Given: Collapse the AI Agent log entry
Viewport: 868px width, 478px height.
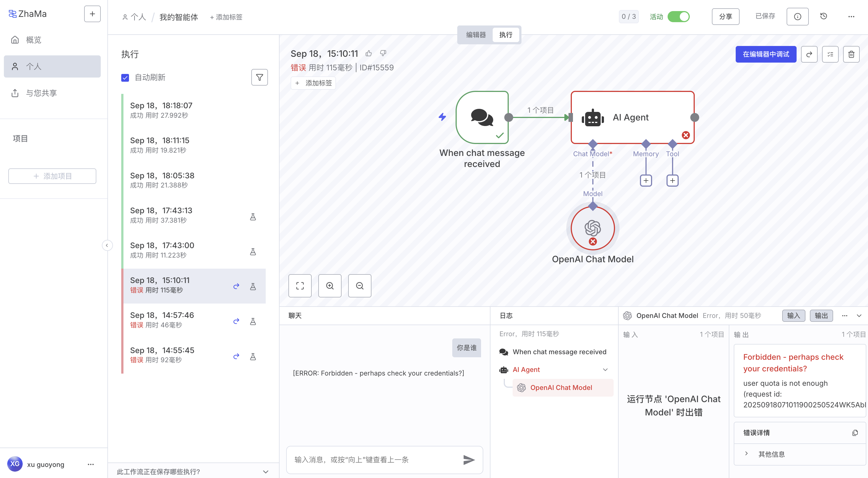Looking at the screenshot, I should 605,370.
